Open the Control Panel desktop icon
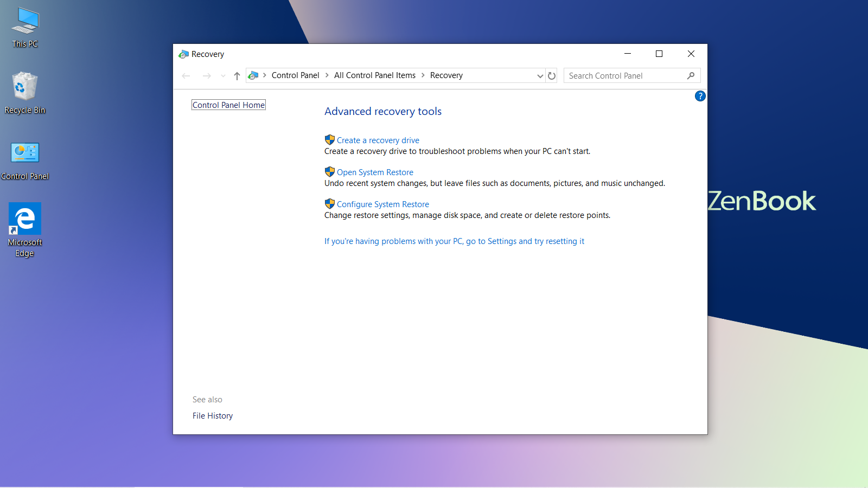Image resolution: width=868 pixels, height=488 pixels. click(25, 160)
